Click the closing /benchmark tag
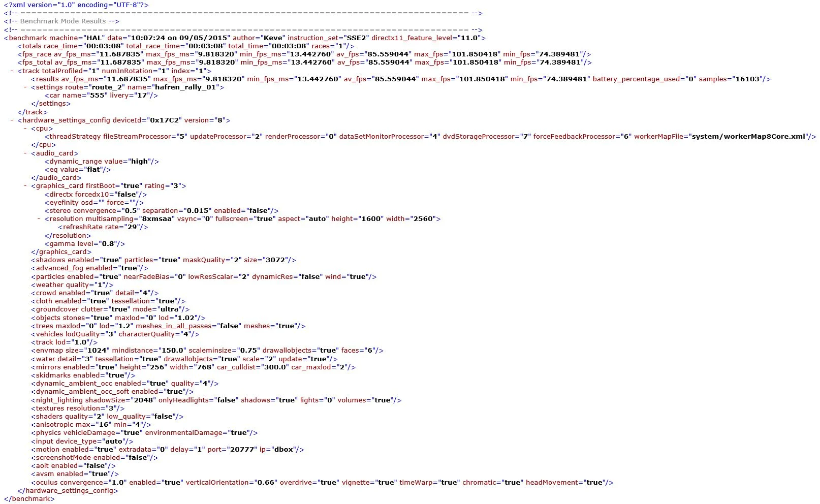820x504 pixels. point(29,499)
